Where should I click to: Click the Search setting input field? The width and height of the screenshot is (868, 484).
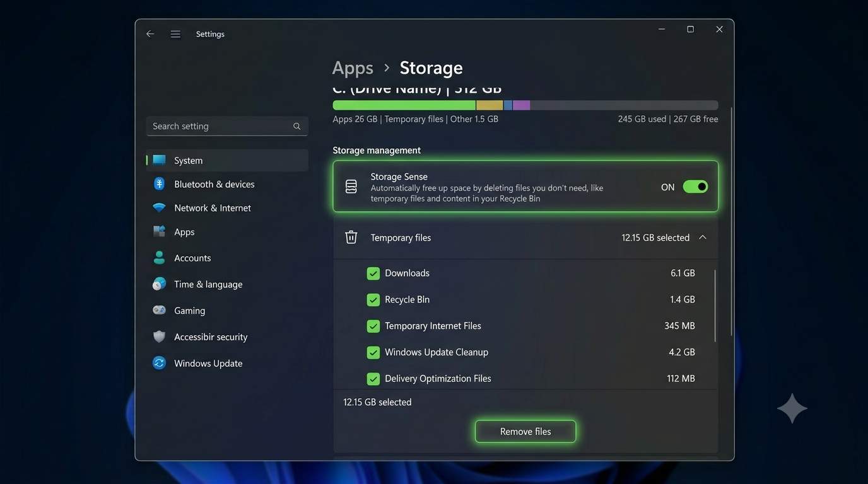[x=227, y=126]
